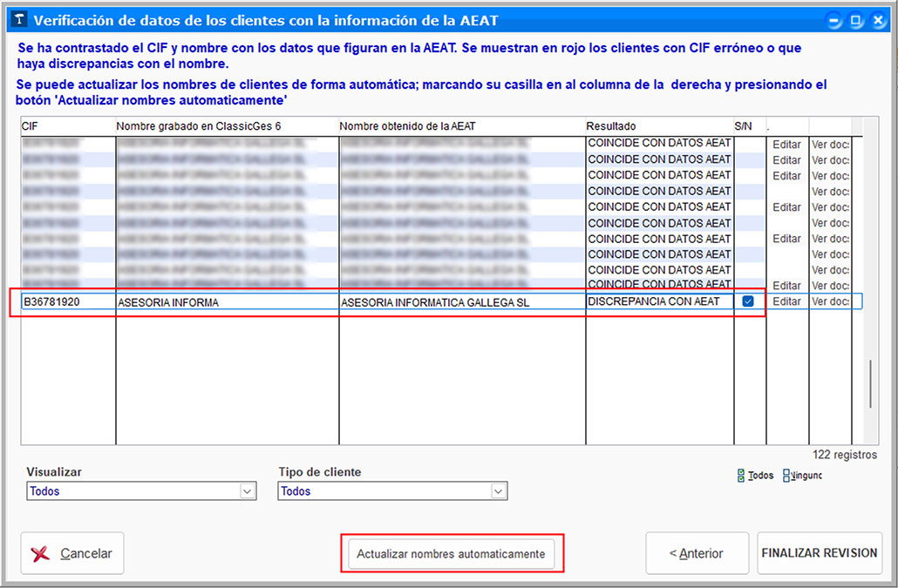Click the application icon in the title bar
This screenshot has height=588, width=898.
18,20
